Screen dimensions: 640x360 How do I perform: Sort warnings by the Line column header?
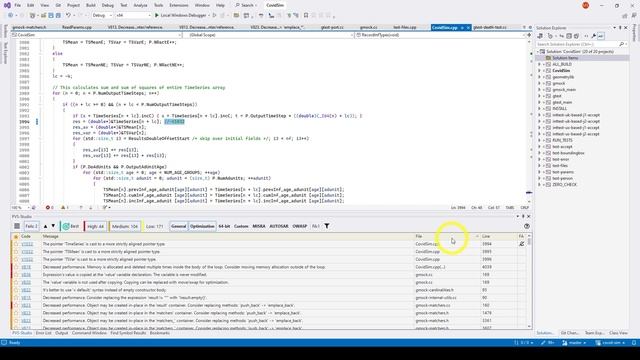[499, 236]
